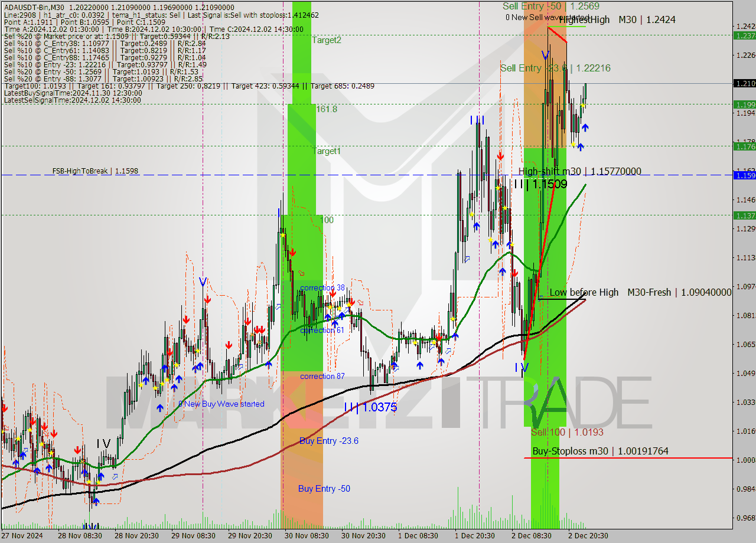Select the Sell 100 | 1.0193 label
This screenshot has width=756, height=543.
(567, 433)
